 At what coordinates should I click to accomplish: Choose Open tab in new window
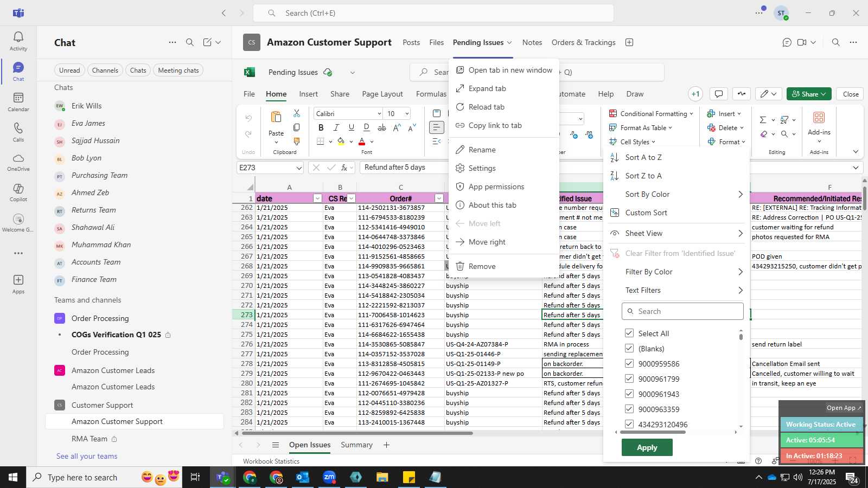504,70
